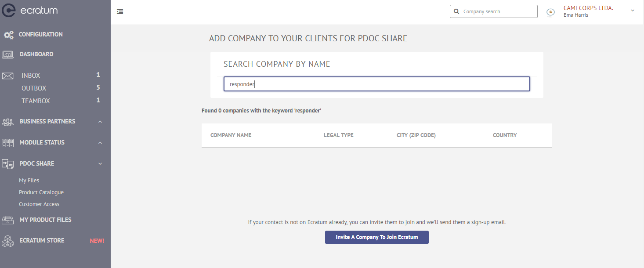Open Ecratum Store

point(42,240)
